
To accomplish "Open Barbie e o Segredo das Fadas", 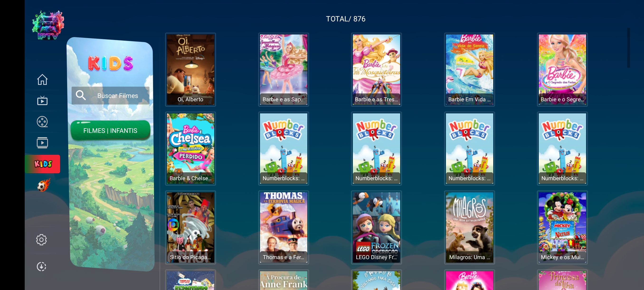I will click(562, 70).
